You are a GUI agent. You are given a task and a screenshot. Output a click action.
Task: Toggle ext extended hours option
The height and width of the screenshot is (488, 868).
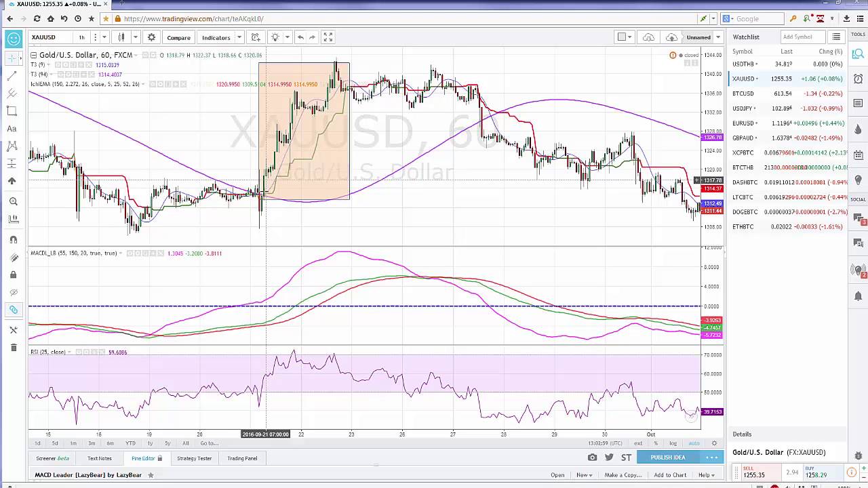click(x=638, y=443)
